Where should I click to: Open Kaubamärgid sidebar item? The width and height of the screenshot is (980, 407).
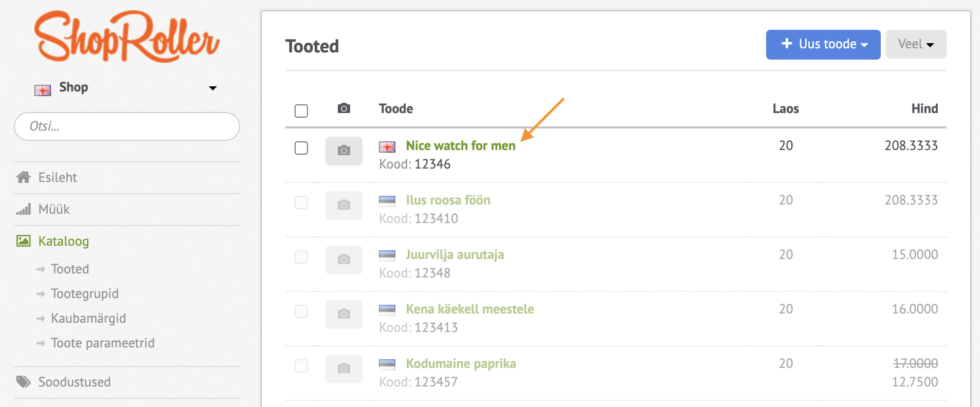tap(88, 318)
